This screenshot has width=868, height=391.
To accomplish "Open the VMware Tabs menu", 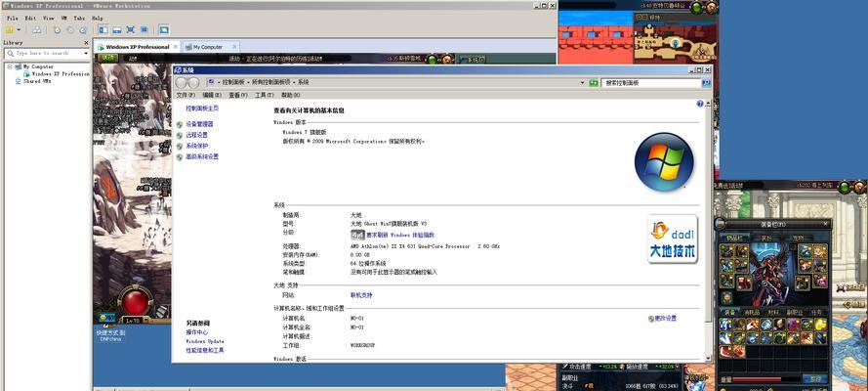I will click(80, 19).
